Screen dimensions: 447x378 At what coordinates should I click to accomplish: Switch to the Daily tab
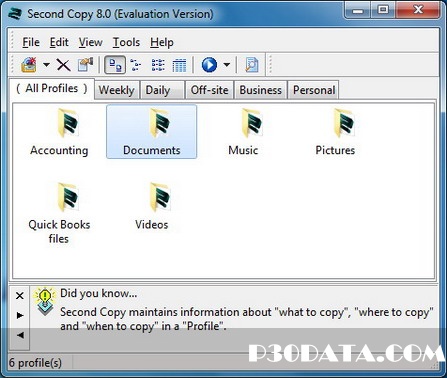click(x=162, y=90)
